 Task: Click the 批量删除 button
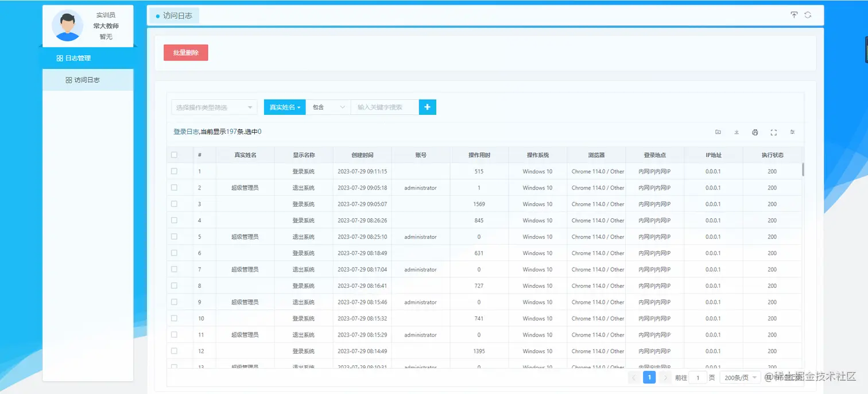coord(185,52)
